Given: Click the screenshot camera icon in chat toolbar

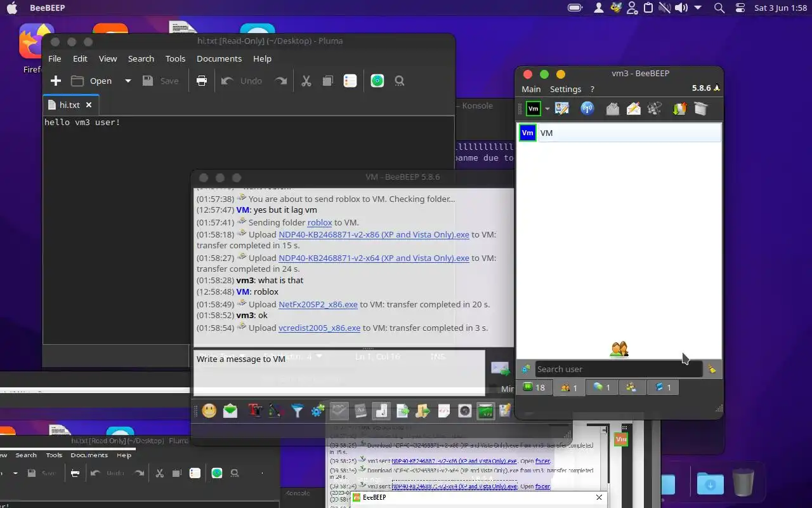Looking at the screenshot, I should [x=465, y=411].
